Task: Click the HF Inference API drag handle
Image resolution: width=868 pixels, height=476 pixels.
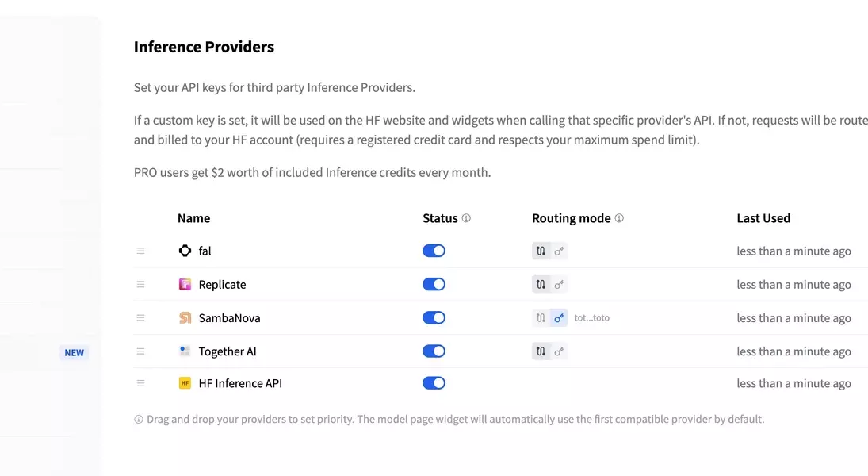Action: (x=140, y=383)
